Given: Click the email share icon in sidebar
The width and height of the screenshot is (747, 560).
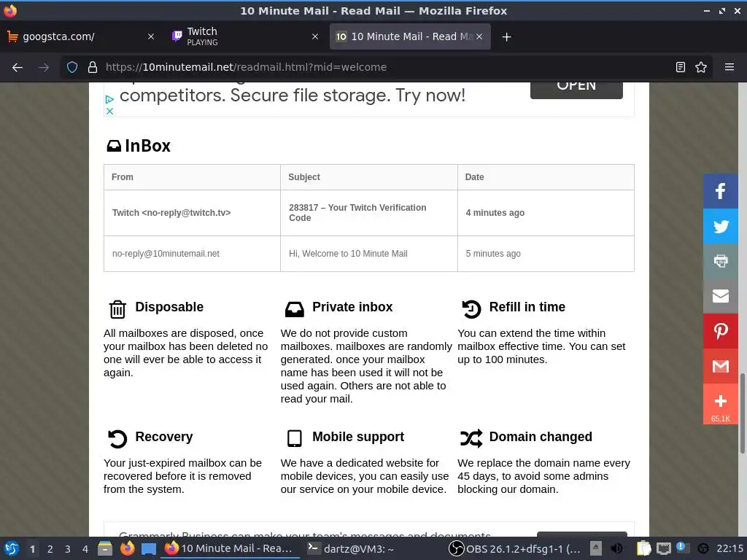Looking at the screenshot, I should (x=720, y=296).
